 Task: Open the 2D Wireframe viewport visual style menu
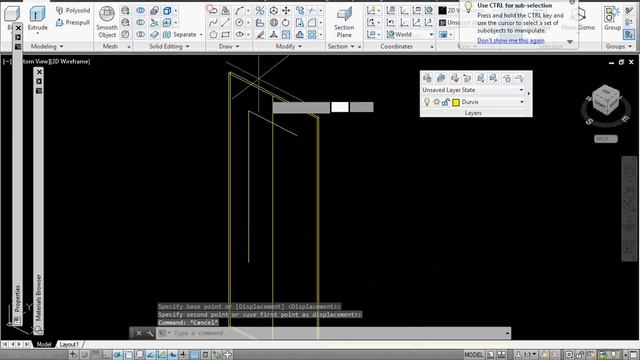pyautogui.click(x=70, y=62)
